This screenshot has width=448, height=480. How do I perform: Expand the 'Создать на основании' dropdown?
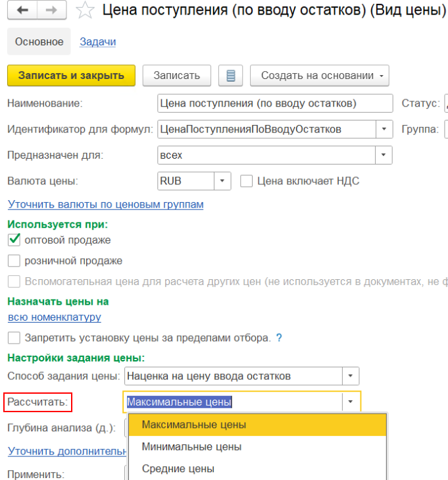tap(319, 75)
